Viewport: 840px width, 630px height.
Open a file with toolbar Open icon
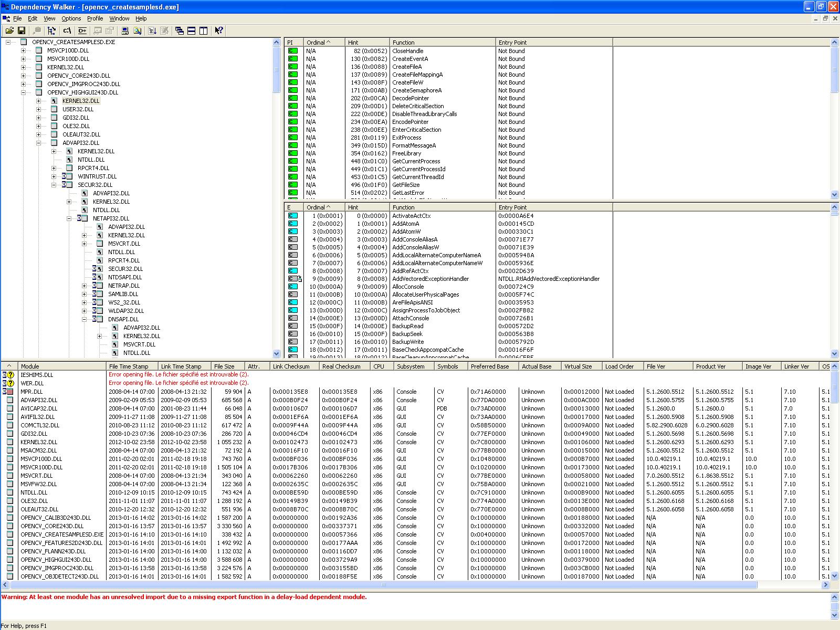9,30
